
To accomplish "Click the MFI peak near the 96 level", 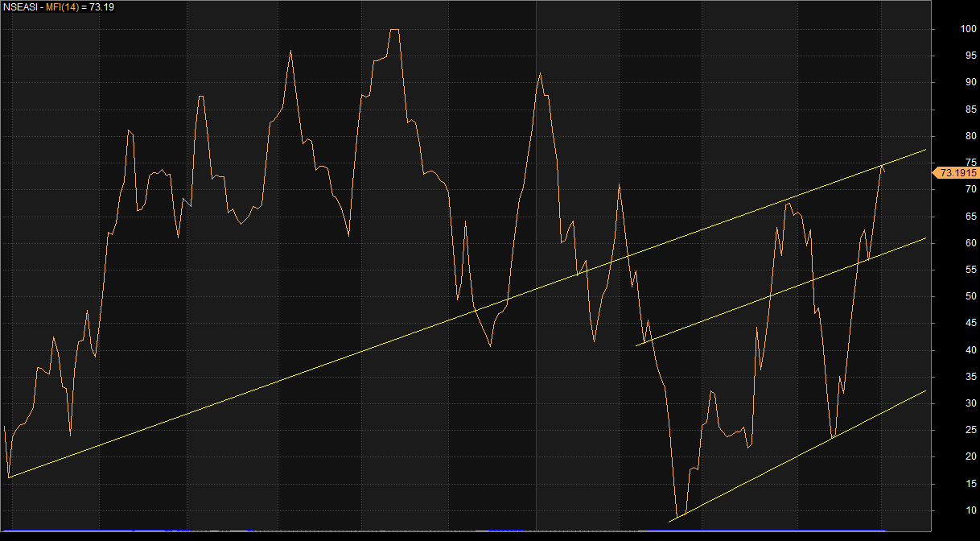I will 290,51.
